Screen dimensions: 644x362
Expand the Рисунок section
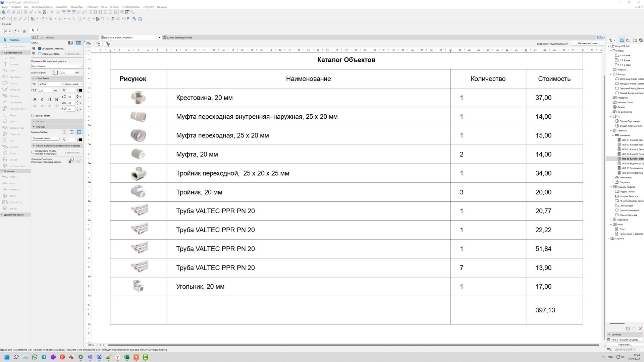coord(40,121)
